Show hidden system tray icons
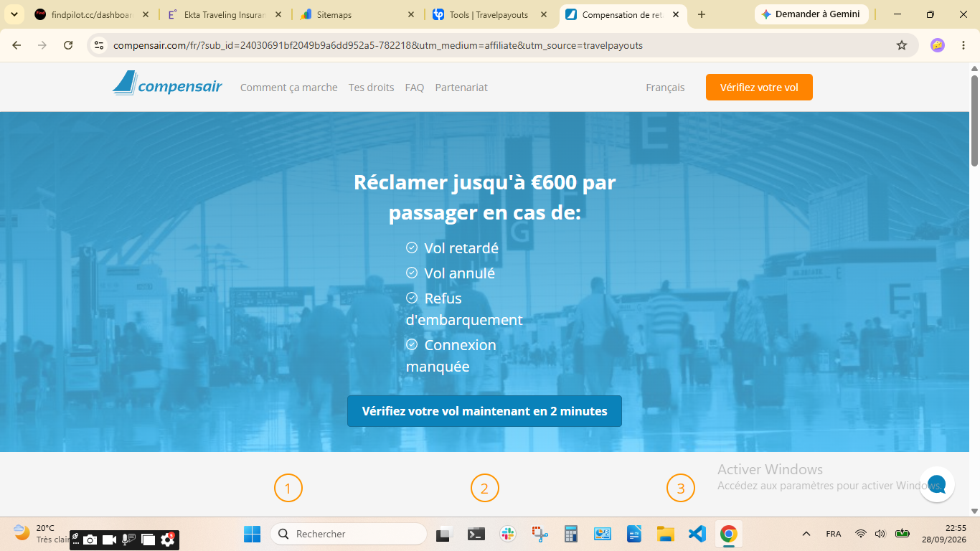The image size is (980, 551). (806, 534)
